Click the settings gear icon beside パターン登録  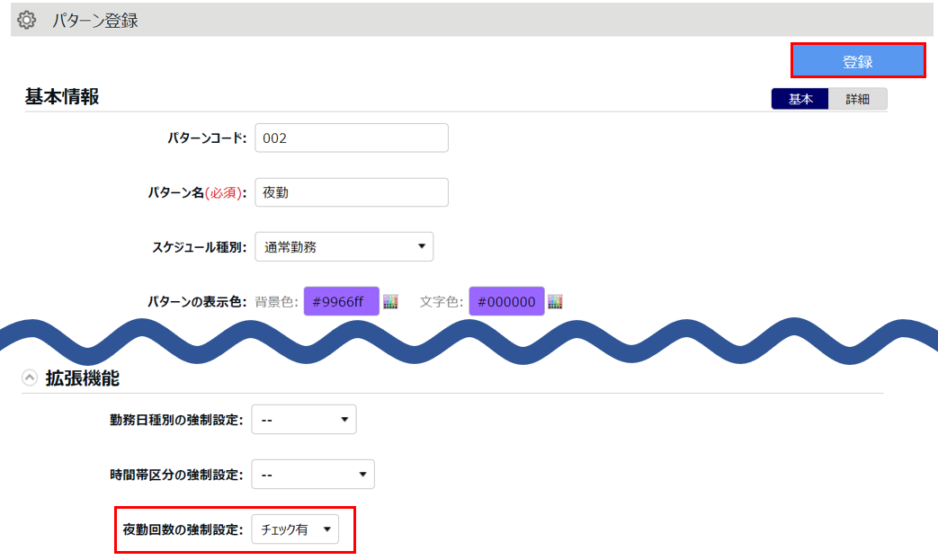[x=26, y=20]
